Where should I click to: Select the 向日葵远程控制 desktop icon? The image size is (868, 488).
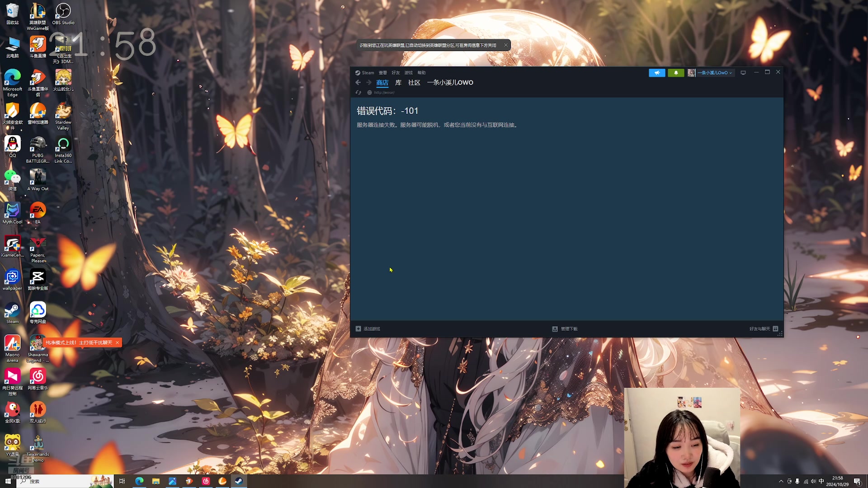click(13, 382)
